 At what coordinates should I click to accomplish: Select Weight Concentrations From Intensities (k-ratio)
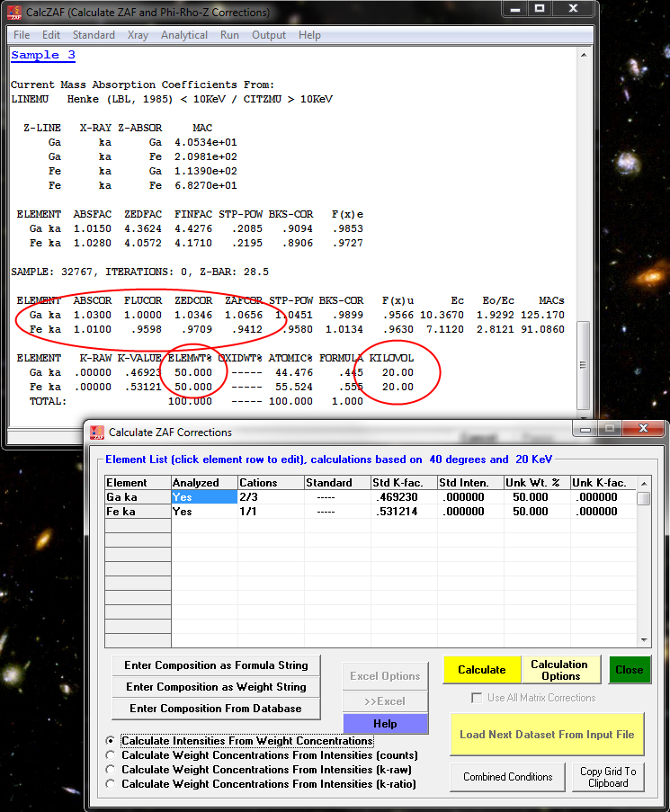click(112, 784)
